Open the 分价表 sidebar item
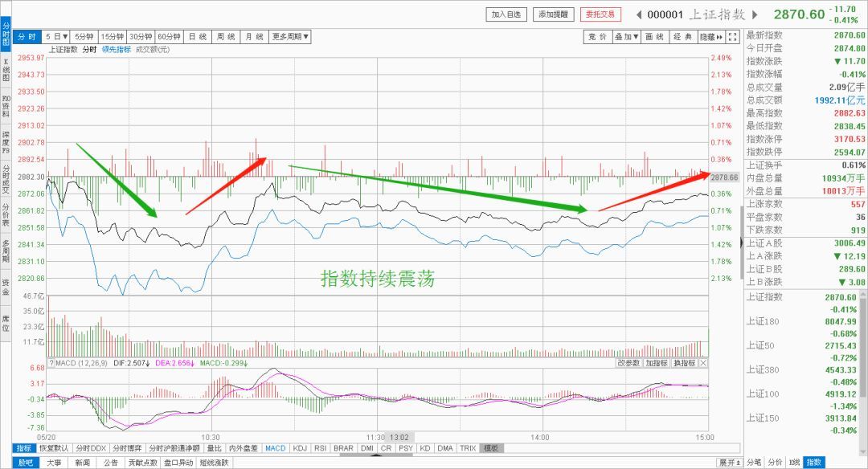Viewport: 868px width, 469px height. (6, 214)
